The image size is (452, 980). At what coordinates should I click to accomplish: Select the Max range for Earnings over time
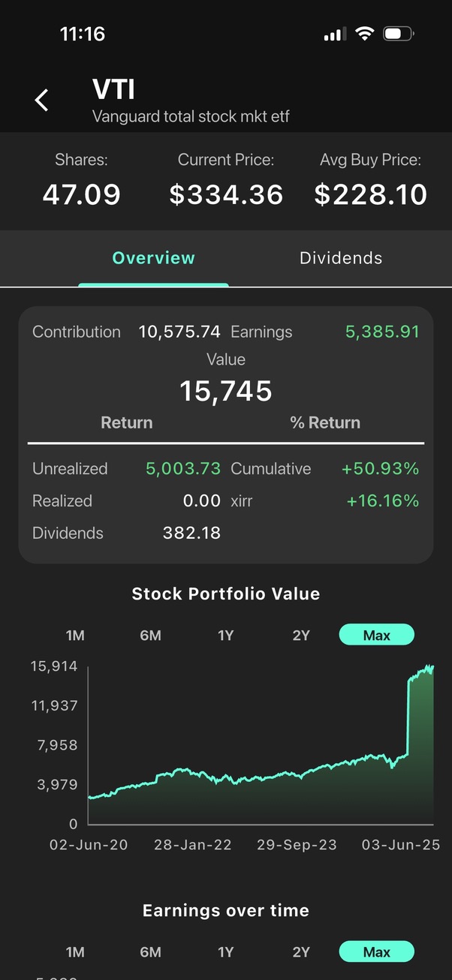point(376,951)
